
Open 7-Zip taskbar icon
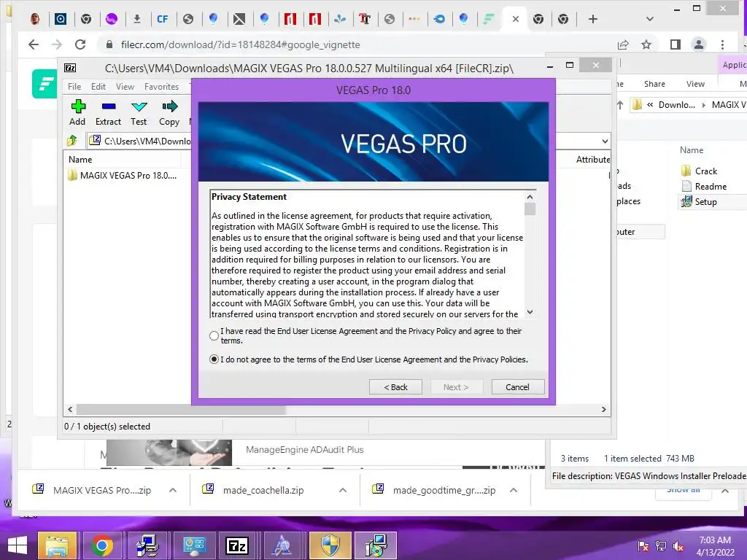point(237,545)
